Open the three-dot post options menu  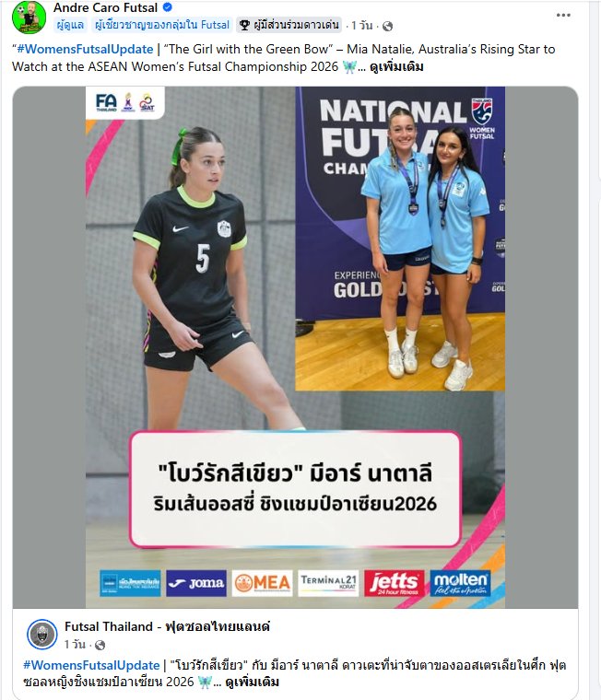point(563,15)
